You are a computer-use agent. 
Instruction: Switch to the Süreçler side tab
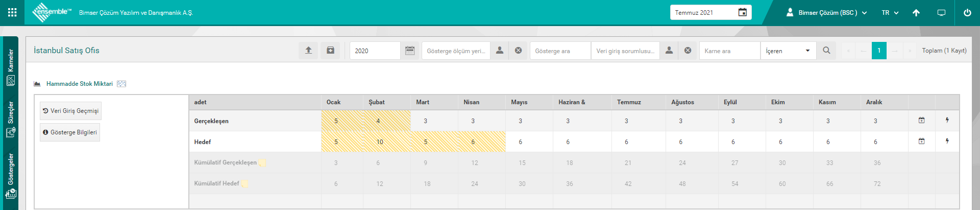click(11, 119)
